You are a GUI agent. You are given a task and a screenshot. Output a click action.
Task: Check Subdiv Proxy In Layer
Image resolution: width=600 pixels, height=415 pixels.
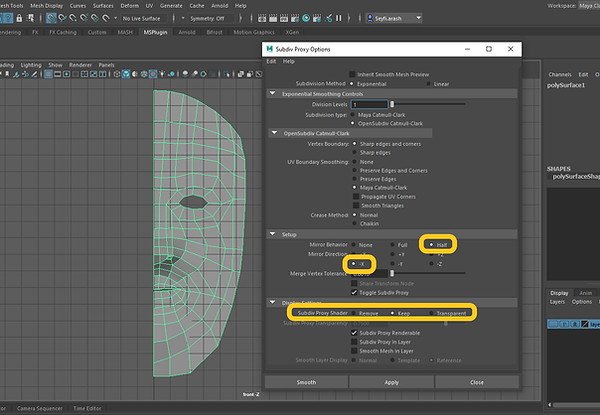coord(354,342)
